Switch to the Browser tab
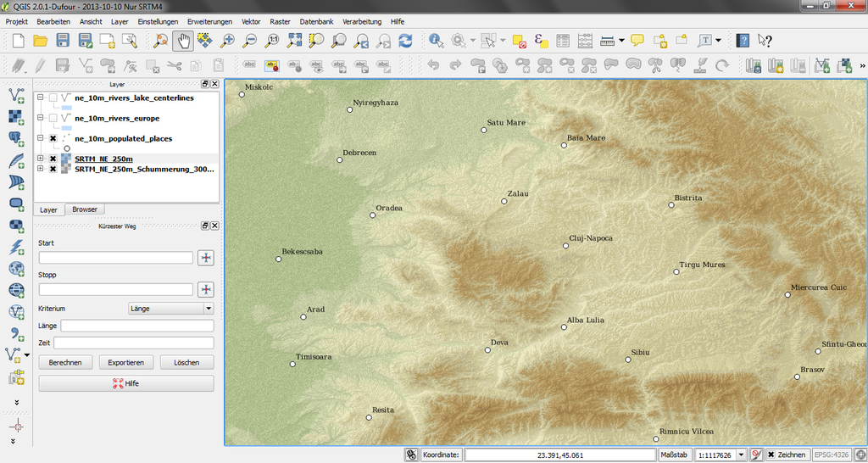 (x=84, y=209)
